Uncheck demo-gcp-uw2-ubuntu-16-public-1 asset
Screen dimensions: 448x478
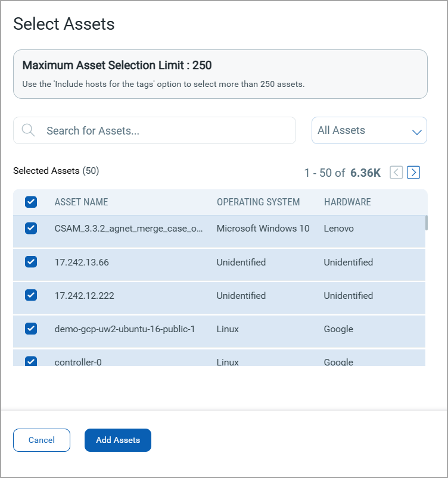pyautogui.click(x=31, y=329)
